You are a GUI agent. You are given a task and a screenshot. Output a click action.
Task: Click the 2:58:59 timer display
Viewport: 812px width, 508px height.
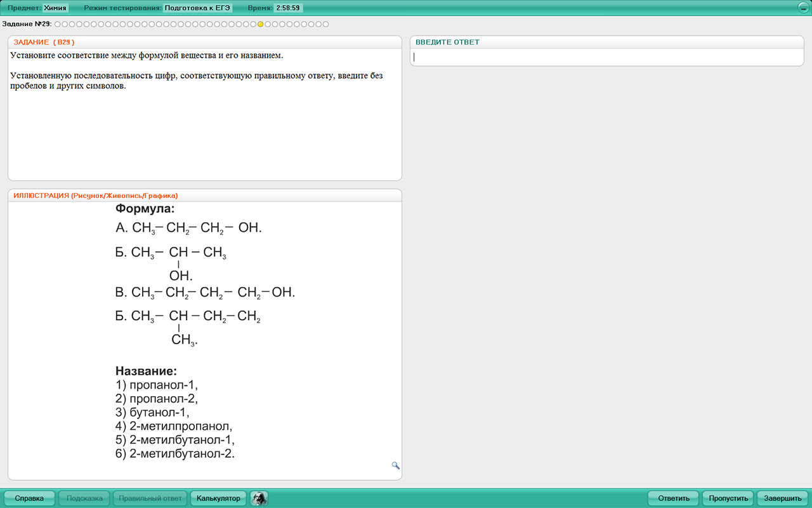(x=288, y=8)
